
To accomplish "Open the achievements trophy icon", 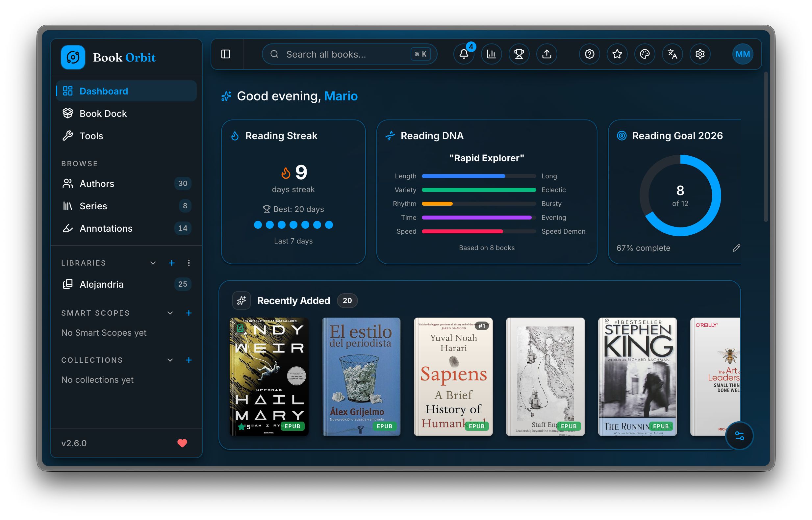I will click(519, 54).
